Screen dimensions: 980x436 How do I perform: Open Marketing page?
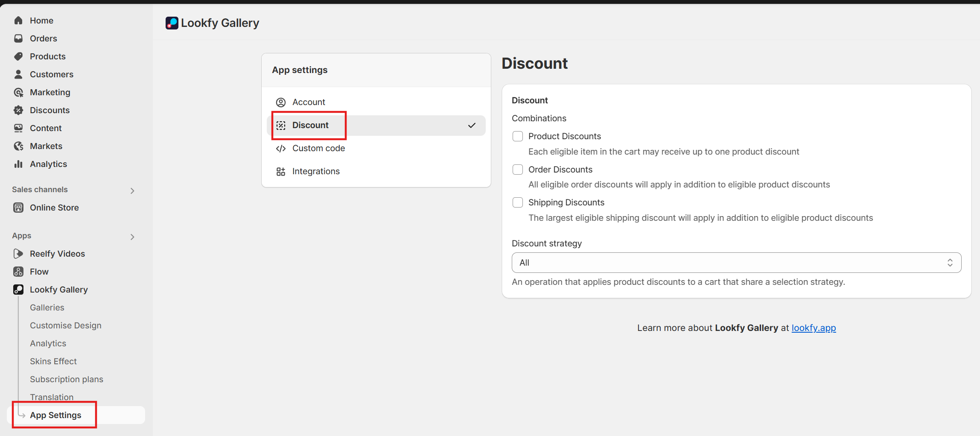[x=50, y=92]
